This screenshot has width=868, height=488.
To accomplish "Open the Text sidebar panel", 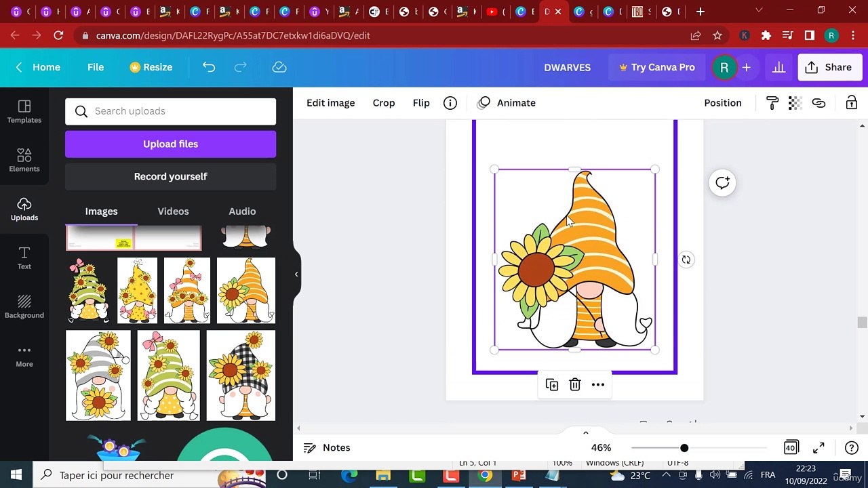I will tap(24, 258).
